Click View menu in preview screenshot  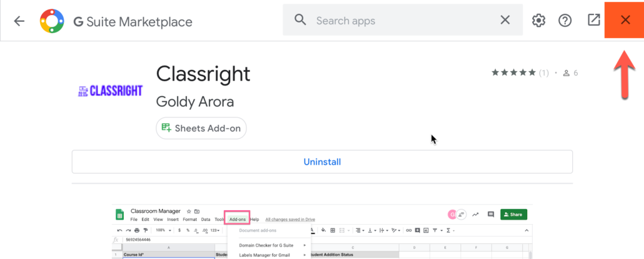point(158,219)
